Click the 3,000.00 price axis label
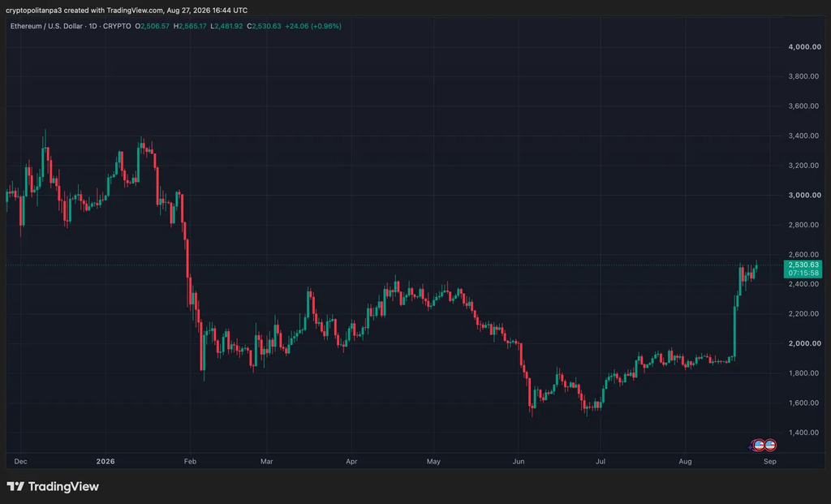Screen dimensions: 831x504 tap(804, 195)
